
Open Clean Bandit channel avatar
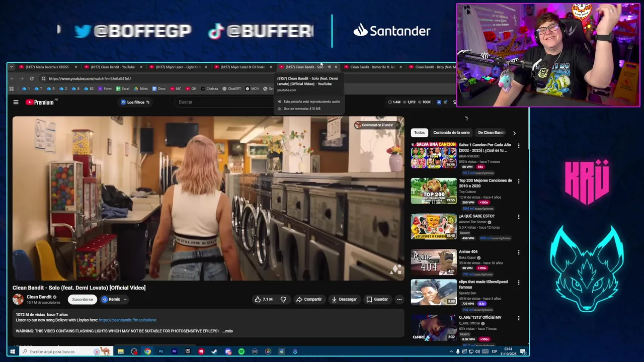point(18,299)
